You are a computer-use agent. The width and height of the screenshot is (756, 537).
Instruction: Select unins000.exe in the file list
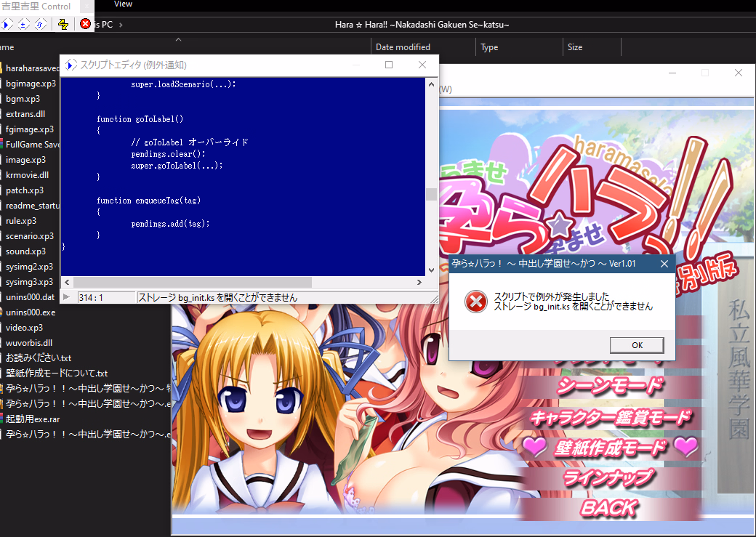pyautogui.click(x=31, y=312)
